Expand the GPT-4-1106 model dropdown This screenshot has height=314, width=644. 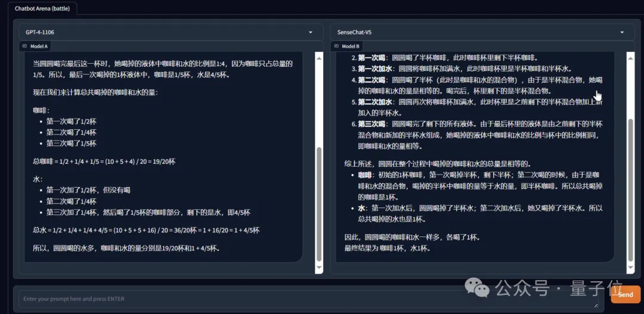point(310,32)
